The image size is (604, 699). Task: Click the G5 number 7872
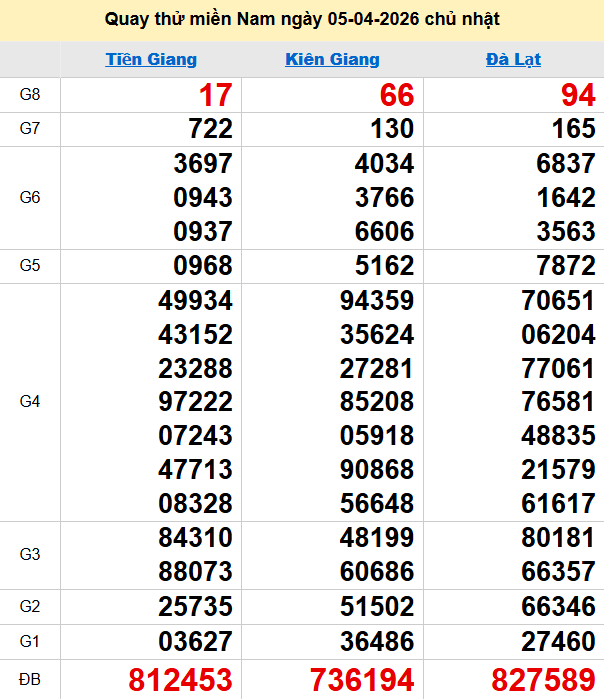[566, 266]
